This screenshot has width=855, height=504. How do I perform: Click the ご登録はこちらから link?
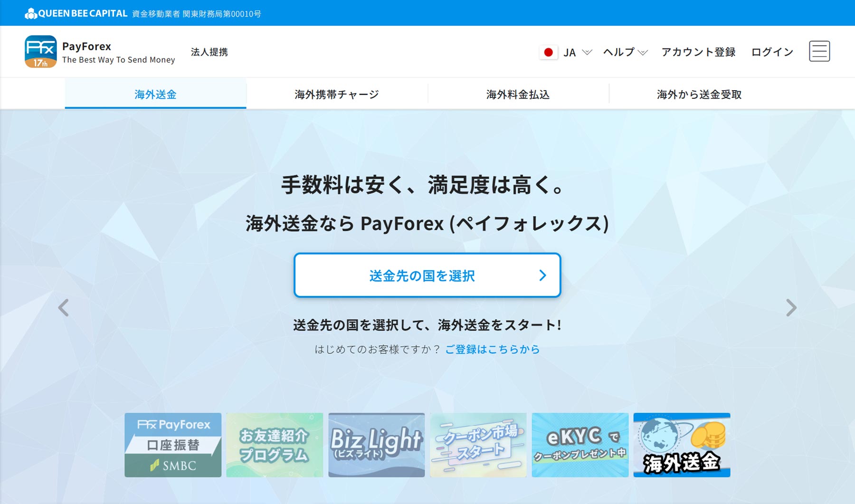(493, 349)
